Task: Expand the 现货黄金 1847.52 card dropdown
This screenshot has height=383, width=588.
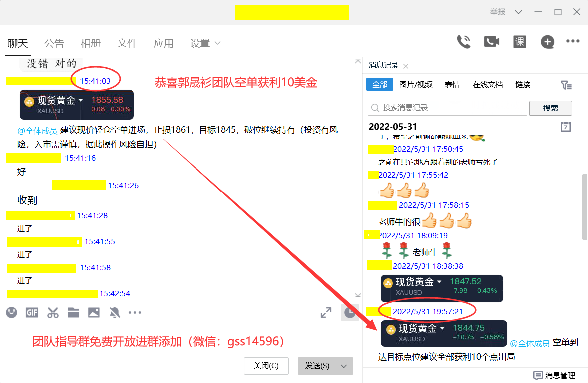Action: click(439, 282)
